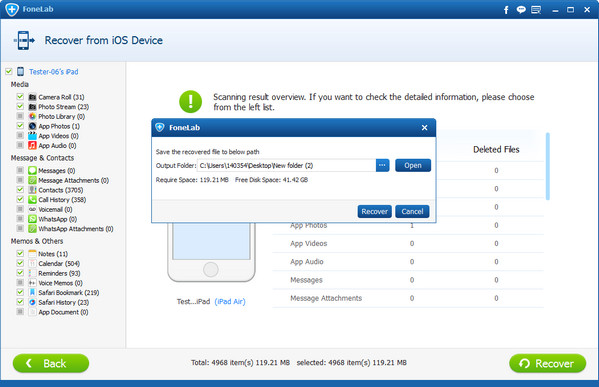The height and width of the screenshot is (387, 599).
Task: Confirm with the dialog Recover button
Action: coord(374,212)
